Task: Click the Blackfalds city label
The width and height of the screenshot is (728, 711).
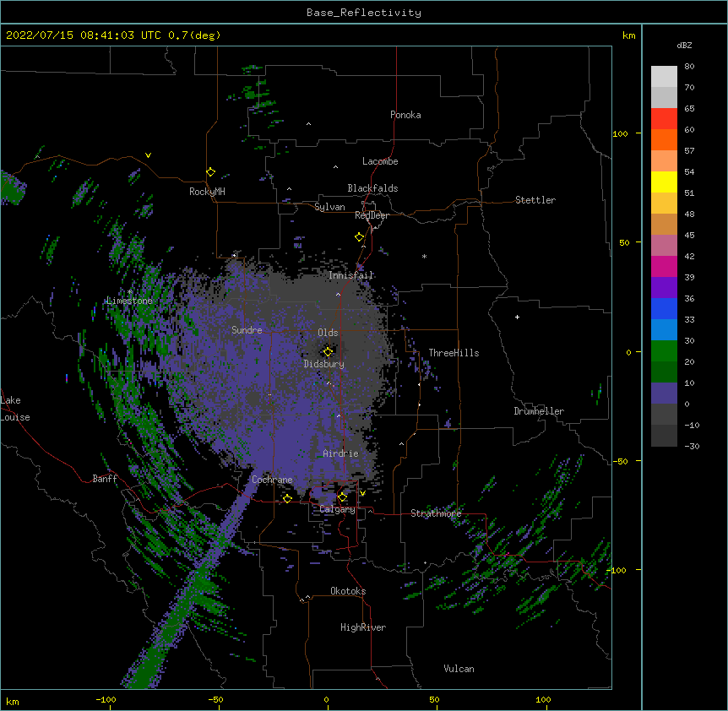Action: 372,188
